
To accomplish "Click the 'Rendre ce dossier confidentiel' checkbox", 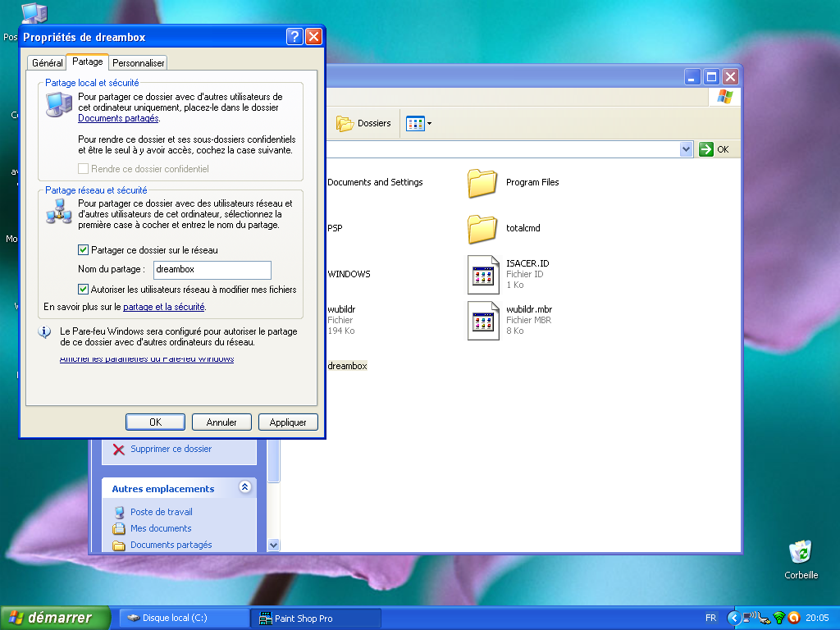I will pyautogui.click(x=83, y=169).
